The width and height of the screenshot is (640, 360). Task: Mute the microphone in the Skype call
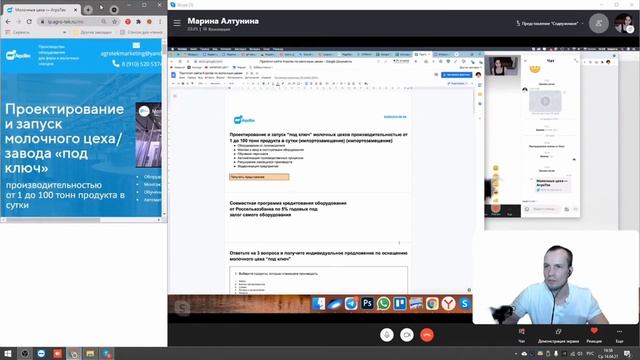(387, 335)
